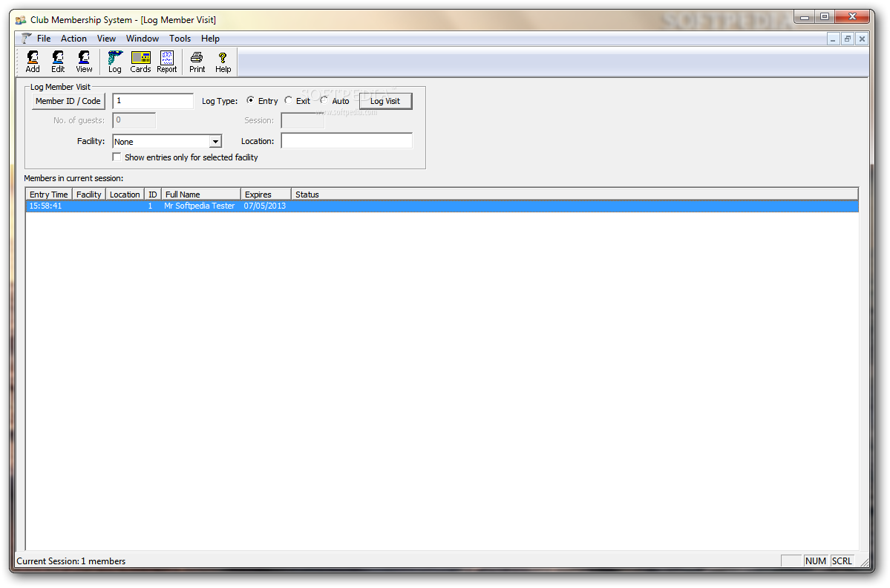
Task: Select the Exit log type radio button
Action: [x=288, y=100]
